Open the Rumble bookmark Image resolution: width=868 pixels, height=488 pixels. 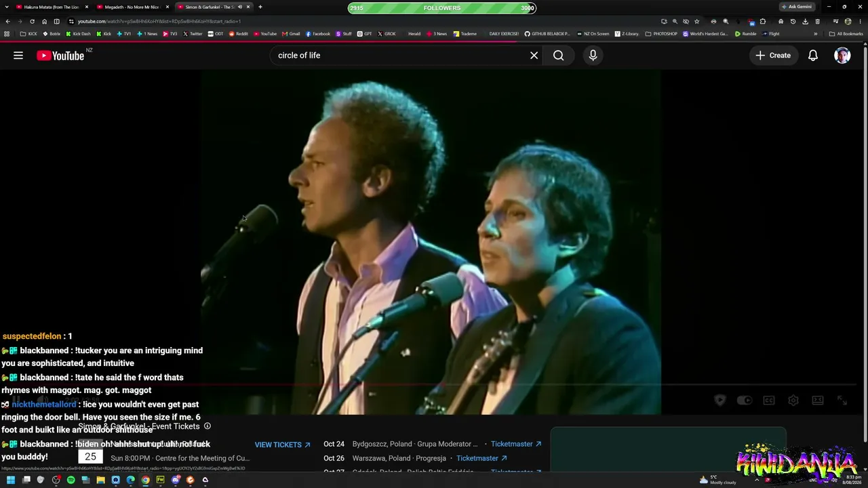click(x=746, y=33)
